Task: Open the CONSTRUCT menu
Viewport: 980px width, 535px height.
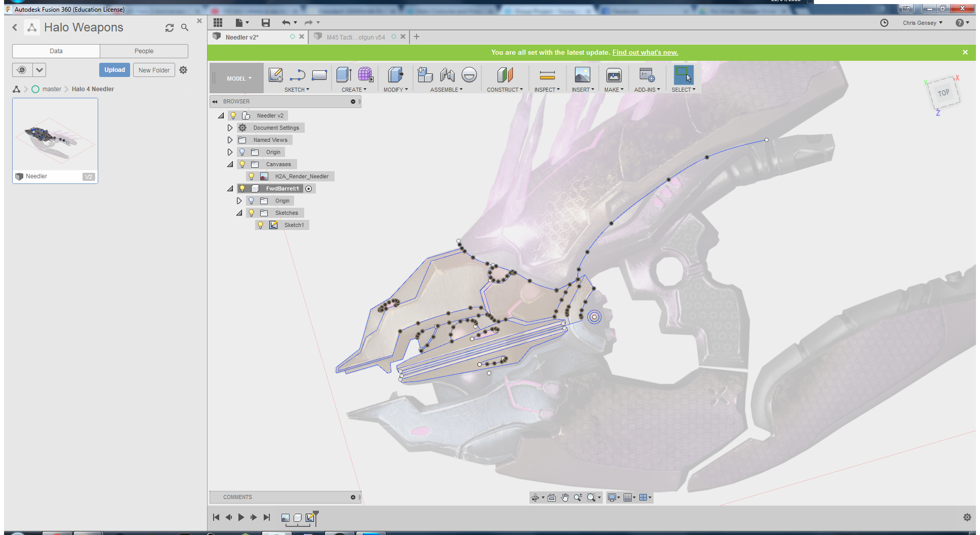Action: click(x=505, y=90)
